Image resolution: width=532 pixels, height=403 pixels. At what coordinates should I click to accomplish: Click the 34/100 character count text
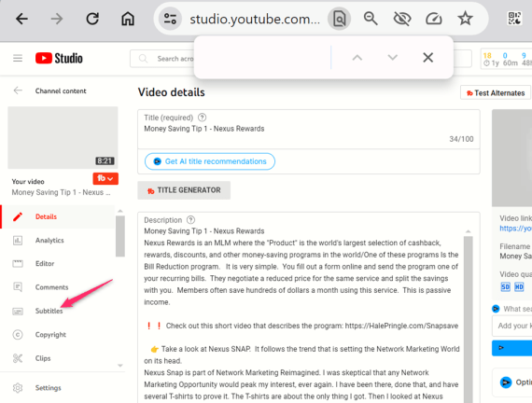point(461,139)
